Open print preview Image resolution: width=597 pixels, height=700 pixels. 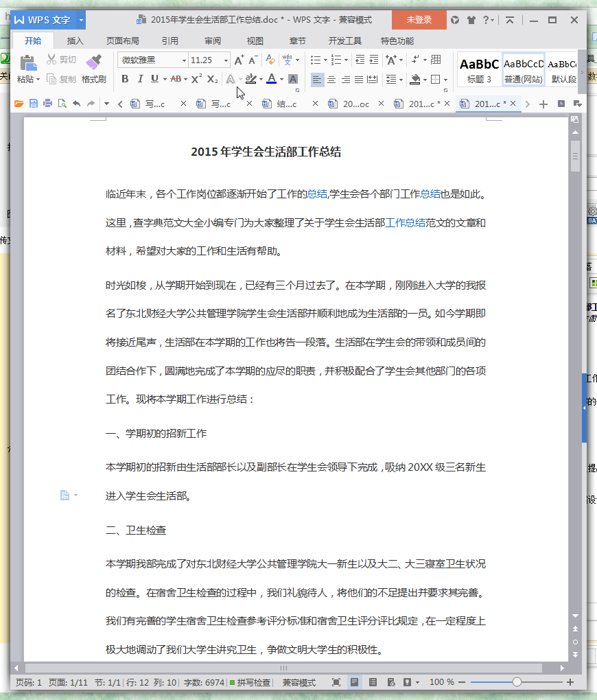(62, 104)
